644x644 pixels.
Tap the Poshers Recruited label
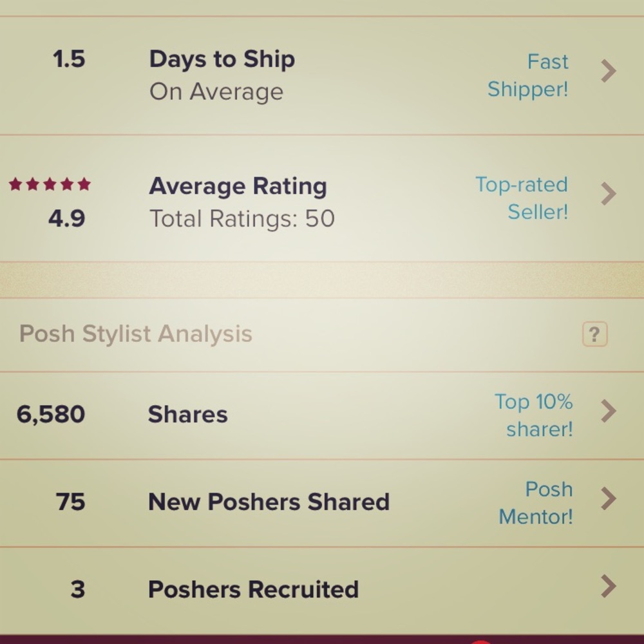click(x=253, y=589)
